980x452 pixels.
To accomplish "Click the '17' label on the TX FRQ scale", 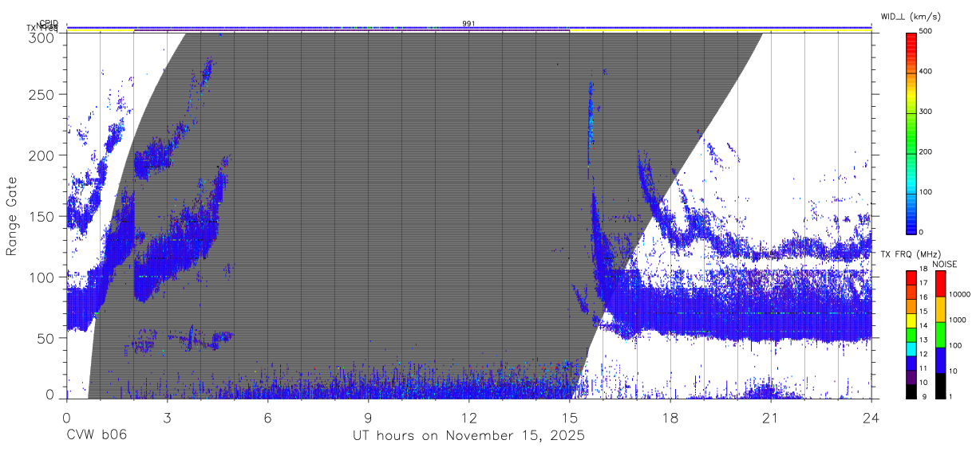I will tap(923, 283).
